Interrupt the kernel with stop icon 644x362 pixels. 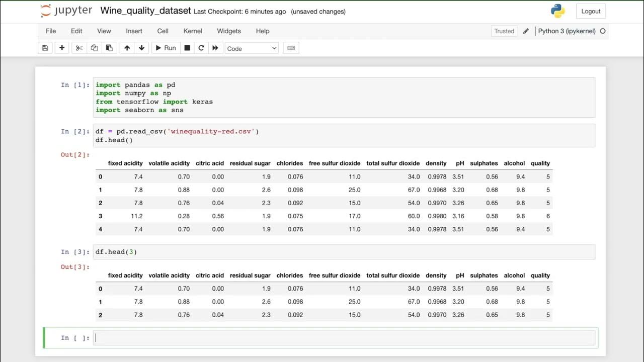(x=187, y=48)
